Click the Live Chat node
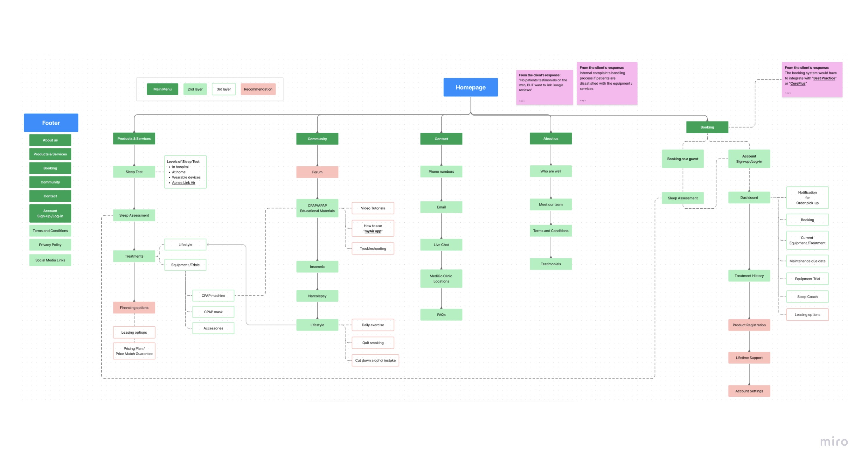868x466 pixels. tap(441, 245)
